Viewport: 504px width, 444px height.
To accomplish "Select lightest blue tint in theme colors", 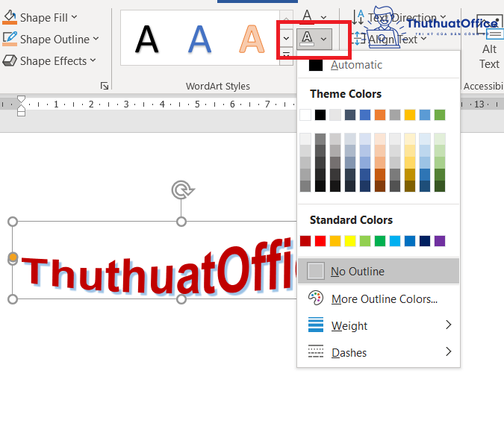I will coord(365,139).
